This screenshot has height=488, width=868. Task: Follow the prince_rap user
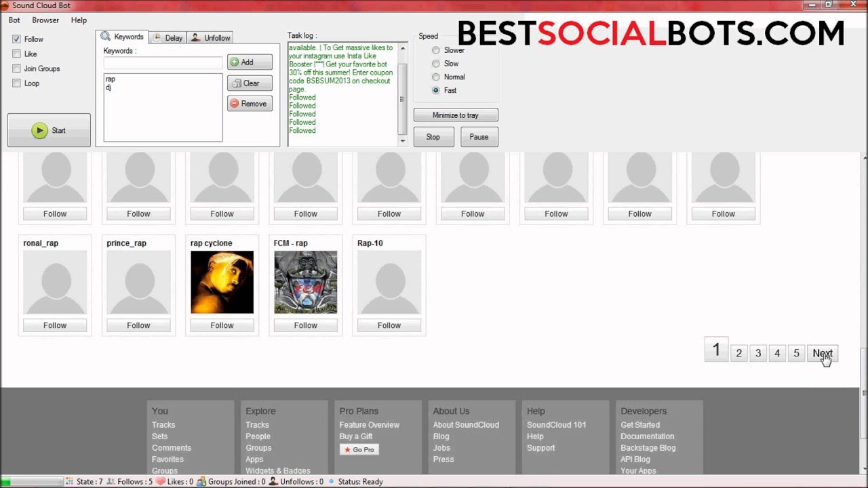138,325
